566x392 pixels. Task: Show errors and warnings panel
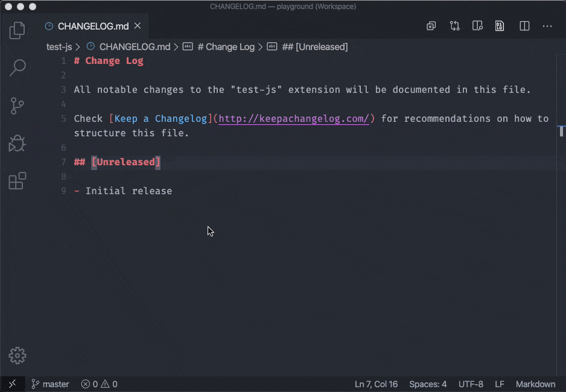pos(98,384)
